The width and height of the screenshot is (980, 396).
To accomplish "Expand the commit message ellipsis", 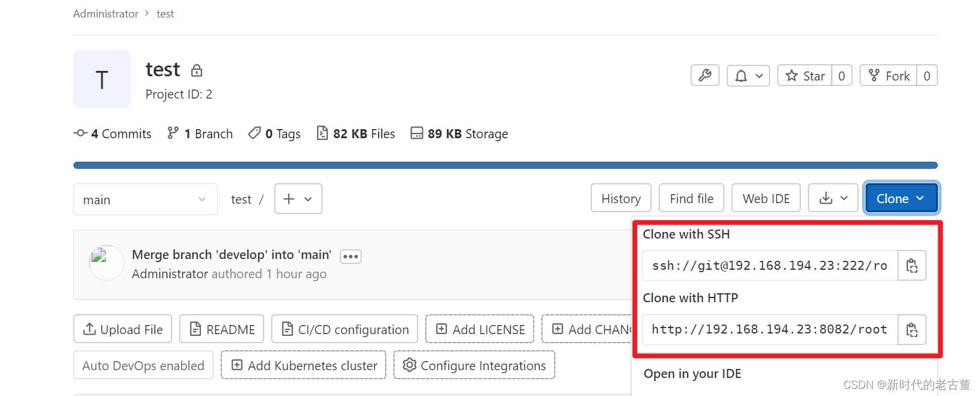I will click(x=350, y=257).
